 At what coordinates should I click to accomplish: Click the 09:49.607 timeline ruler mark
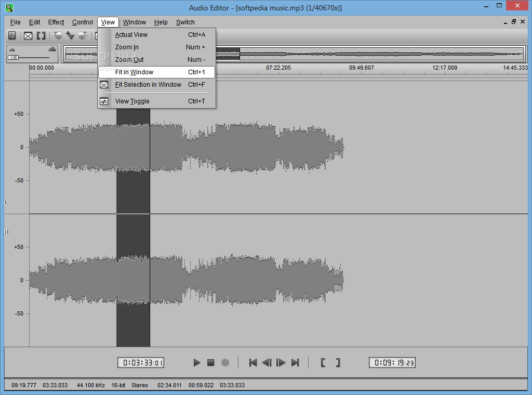pos(362,68)
